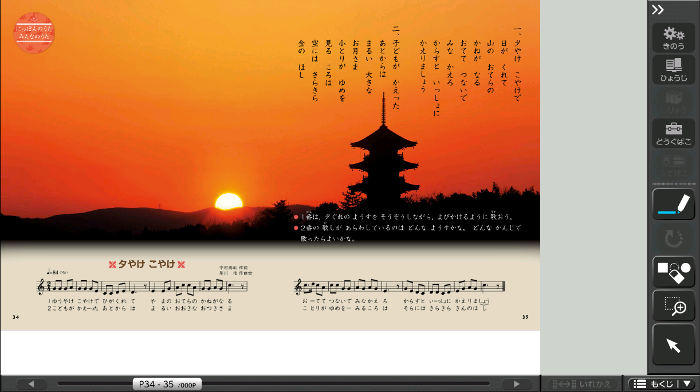Viewport: 700px width, 392px height.
Task: Activate the area zoom magnifier tool
Action: point(673,306)
